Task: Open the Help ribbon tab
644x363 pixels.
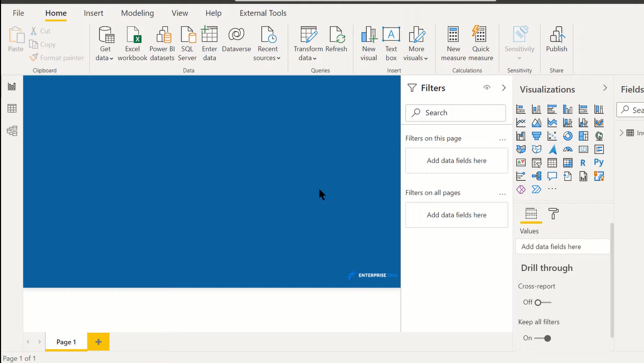Action: point(213,13)
